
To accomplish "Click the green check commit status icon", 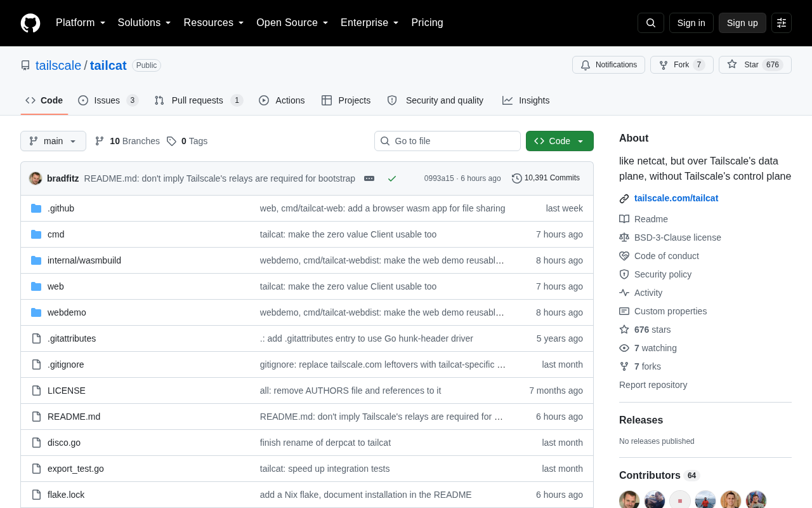I will pyautogui.click(x=392, y=178).
